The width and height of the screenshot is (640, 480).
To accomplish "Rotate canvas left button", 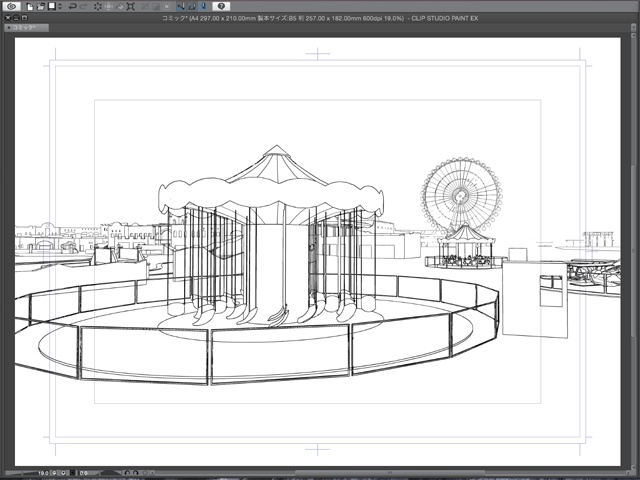I will pos(127,473).
